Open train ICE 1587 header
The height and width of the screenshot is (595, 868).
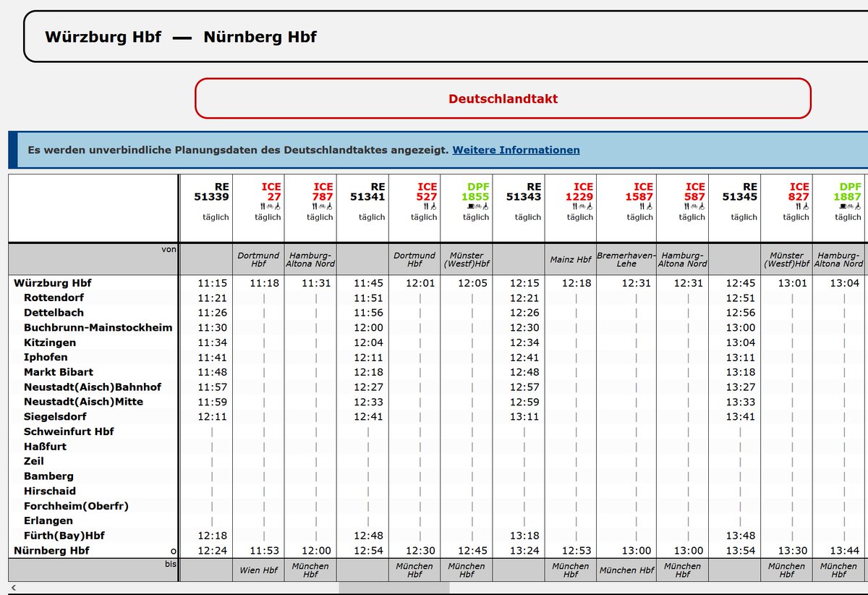point(639,192)
